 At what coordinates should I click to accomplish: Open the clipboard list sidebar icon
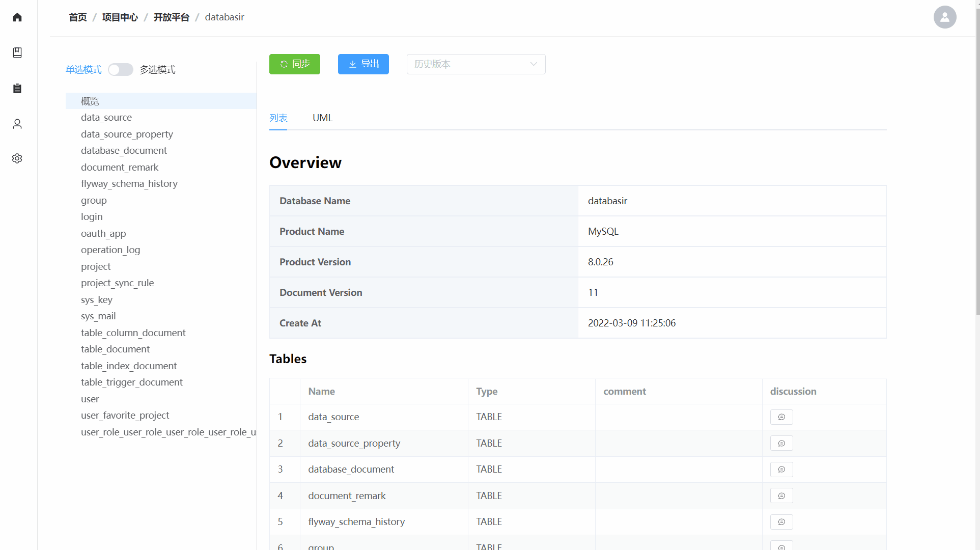point(17,89)
